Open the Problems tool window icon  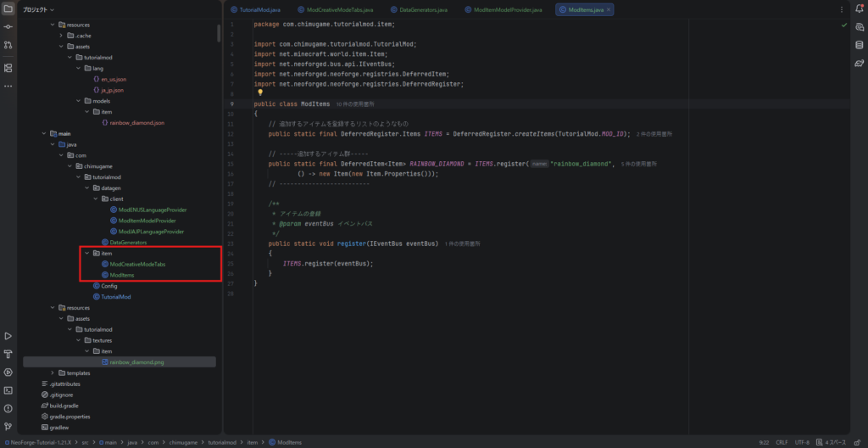coord(8,408)
